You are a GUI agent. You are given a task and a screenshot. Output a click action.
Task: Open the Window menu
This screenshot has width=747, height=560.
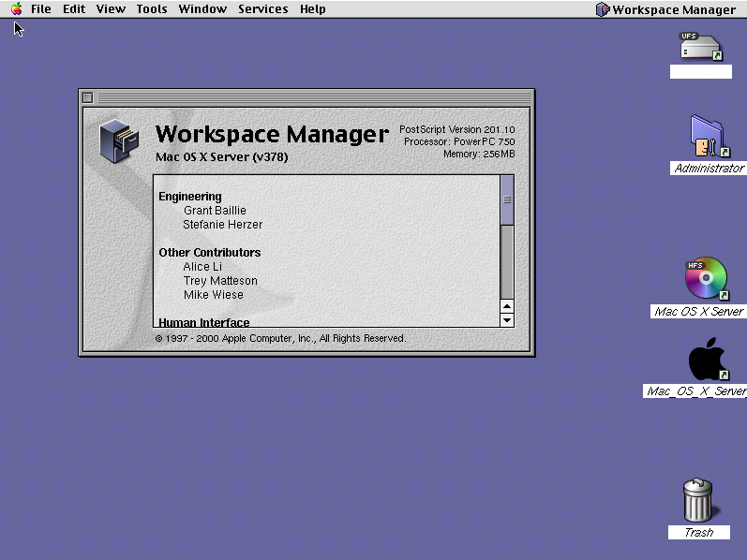(202, 9)
